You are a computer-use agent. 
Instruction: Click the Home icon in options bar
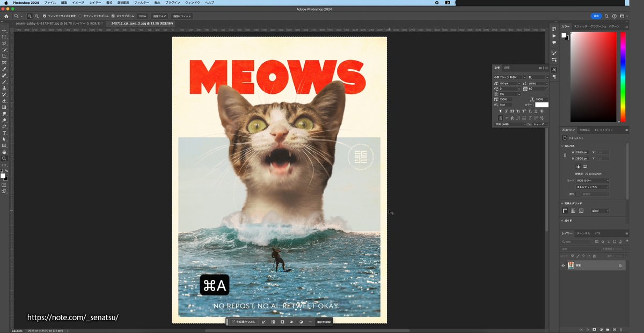click(6, 16)
